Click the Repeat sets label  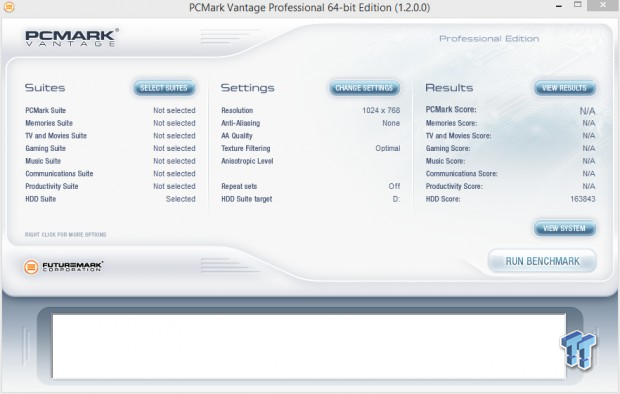pos(239,186)
